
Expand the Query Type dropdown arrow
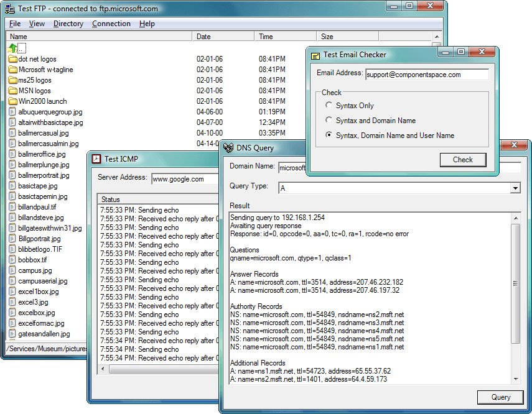tap(515, 188)
